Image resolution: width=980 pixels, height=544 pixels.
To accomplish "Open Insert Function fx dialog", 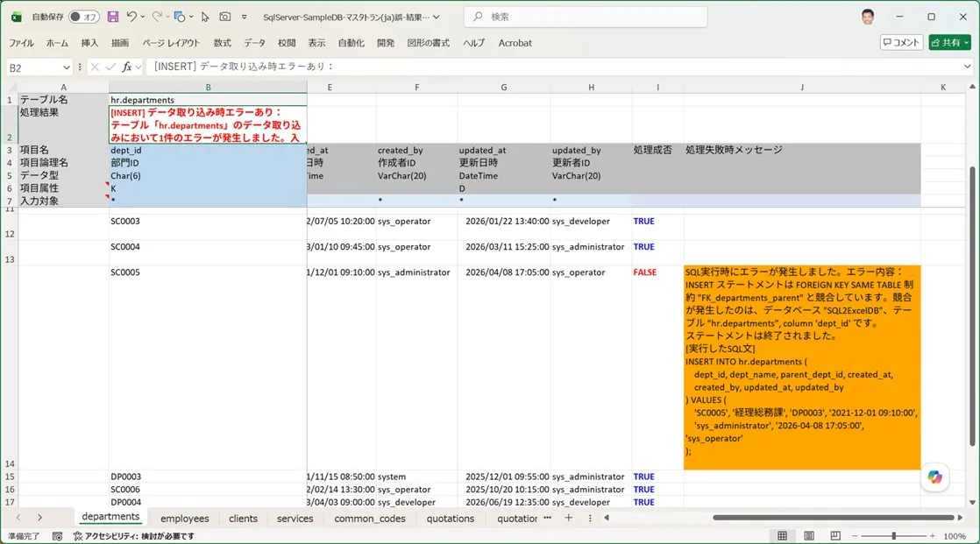I will (x=127, y=67).
